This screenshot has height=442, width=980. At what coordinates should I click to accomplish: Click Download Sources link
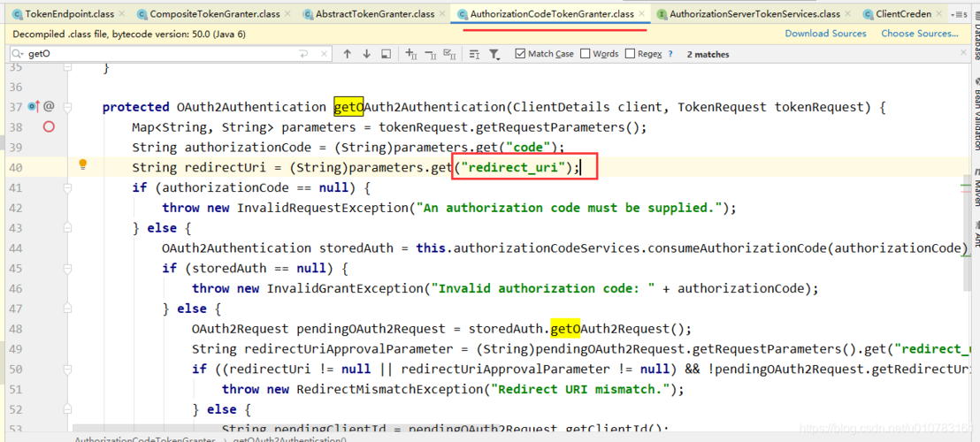click(x=825, y=33)
